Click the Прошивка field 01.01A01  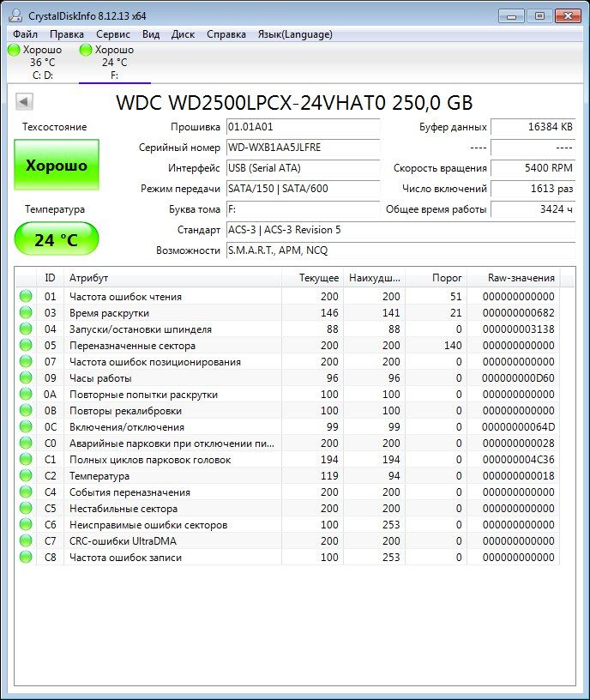[303, 127]
